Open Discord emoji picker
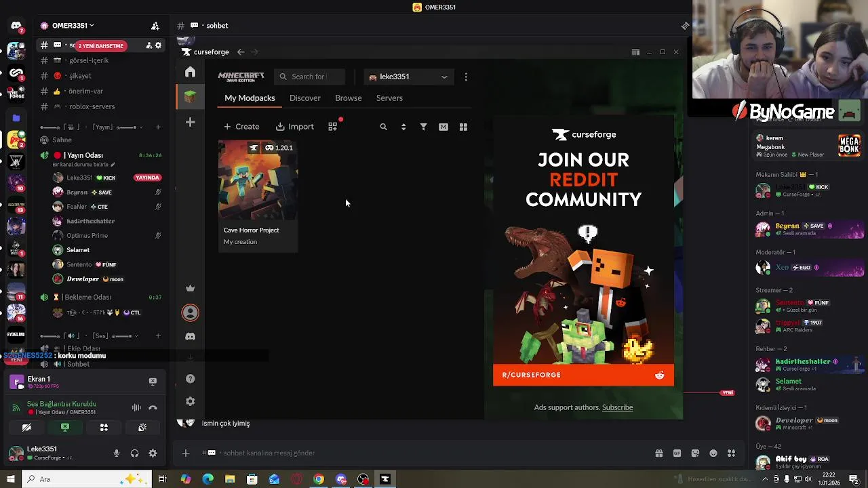The height and width of the screenshot is (488, 868). 713,453
